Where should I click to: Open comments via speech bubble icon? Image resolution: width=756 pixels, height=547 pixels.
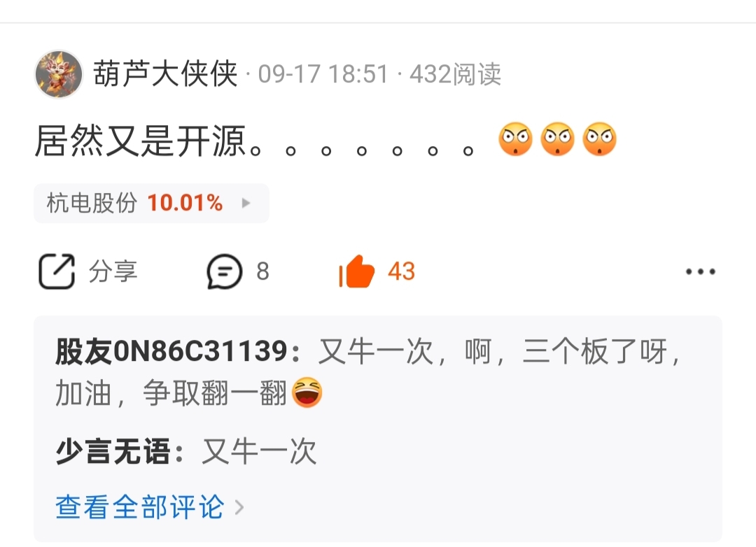[224, 271]
